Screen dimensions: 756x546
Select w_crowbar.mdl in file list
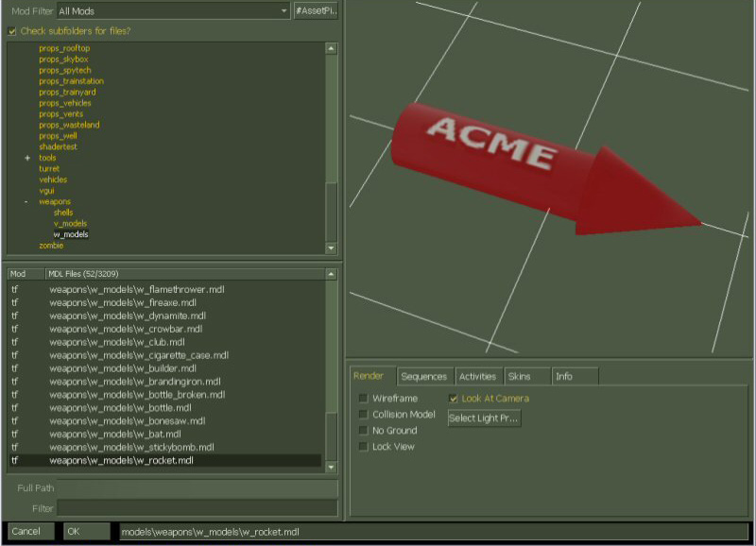tap(165, 329)
